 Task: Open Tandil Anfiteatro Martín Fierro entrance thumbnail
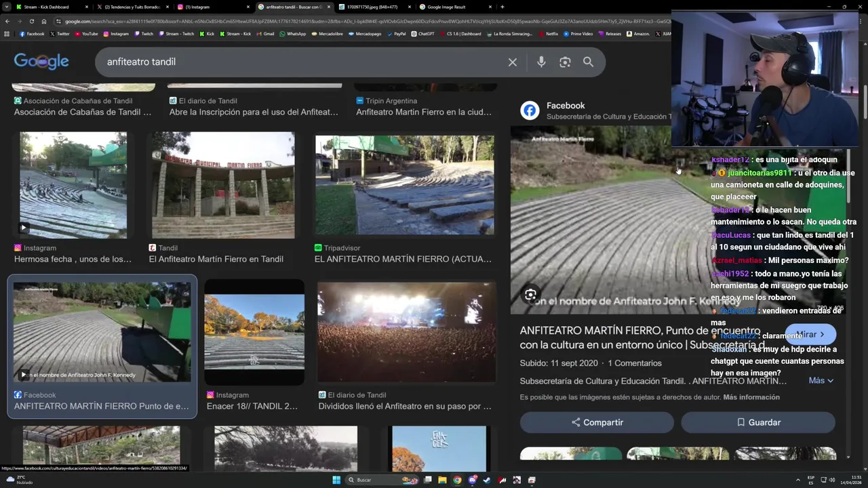223,185
